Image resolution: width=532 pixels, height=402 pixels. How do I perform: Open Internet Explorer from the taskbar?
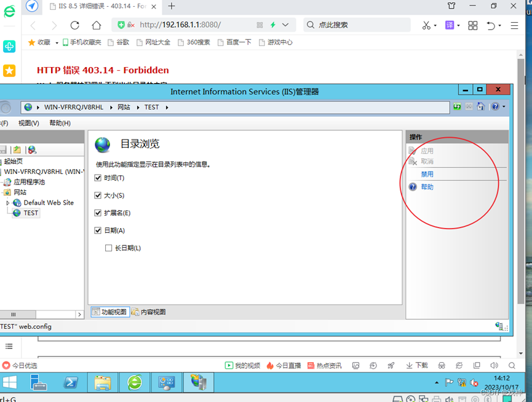135,382
